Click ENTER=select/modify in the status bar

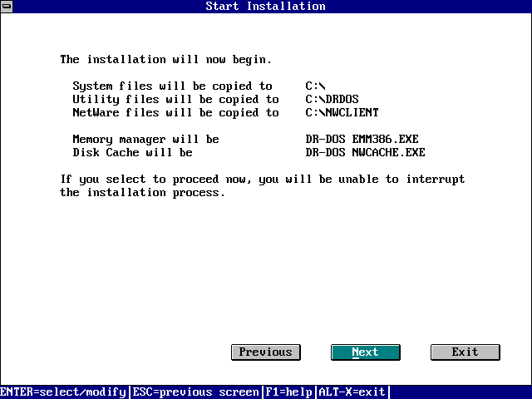[x=63, y=392]
